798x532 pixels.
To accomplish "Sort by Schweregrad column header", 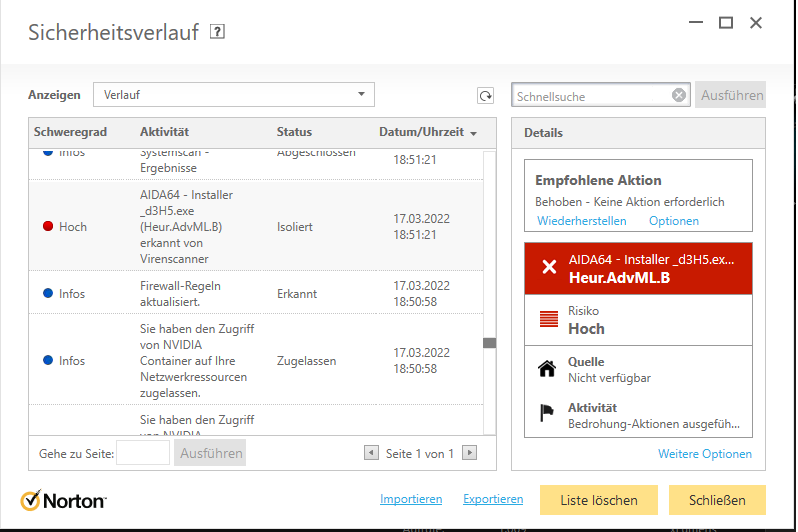I will [70, 132].
